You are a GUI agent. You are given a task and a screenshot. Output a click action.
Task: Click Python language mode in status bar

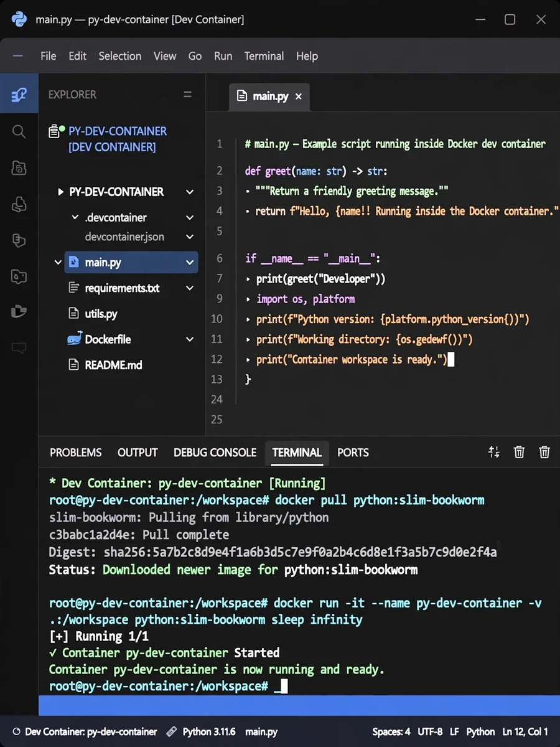pos(480,732)
